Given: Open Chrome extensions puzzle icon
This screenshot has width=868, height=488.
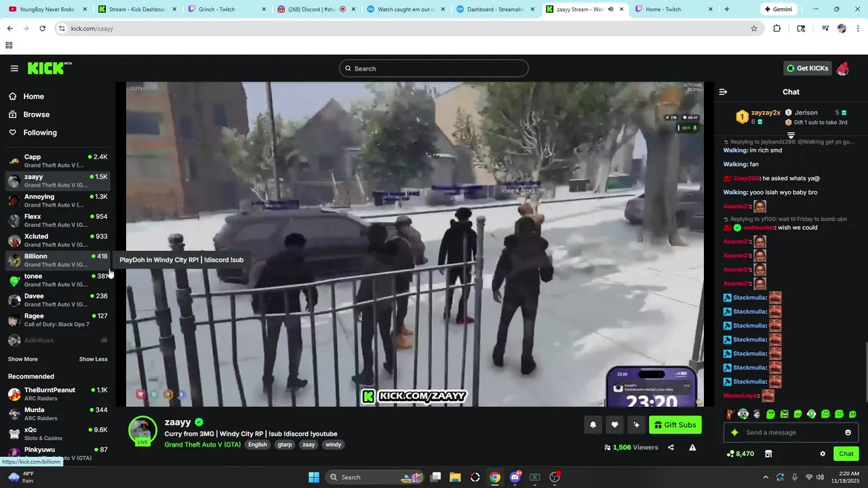Looking at the screenshot, I should (777, 28).
